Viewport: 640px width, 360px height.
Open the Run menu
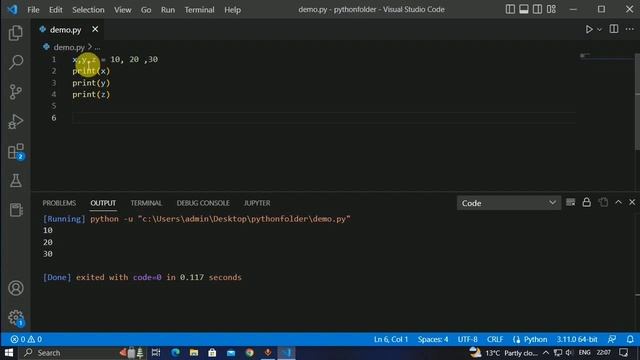click(168, 9)
